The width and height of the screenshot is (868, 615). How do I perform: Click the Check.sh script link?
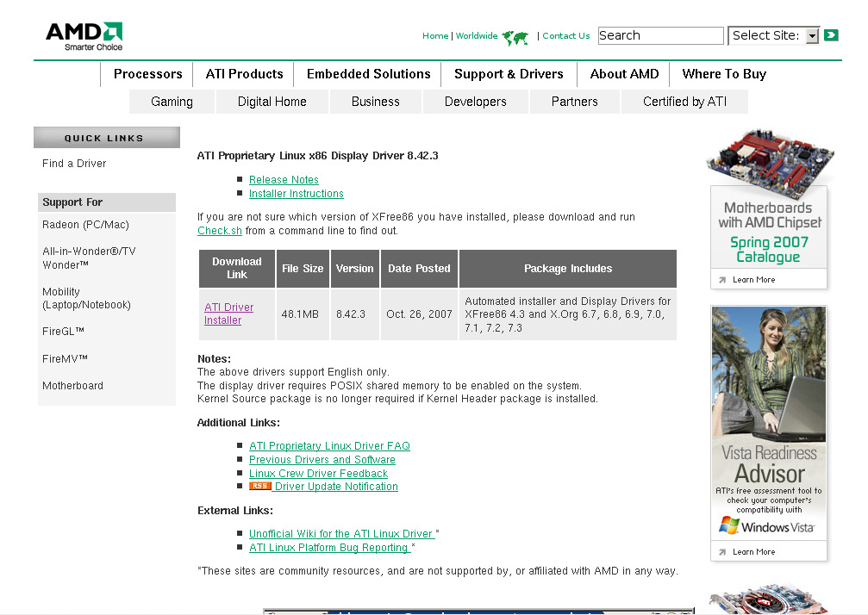click(x=219, y=231)
